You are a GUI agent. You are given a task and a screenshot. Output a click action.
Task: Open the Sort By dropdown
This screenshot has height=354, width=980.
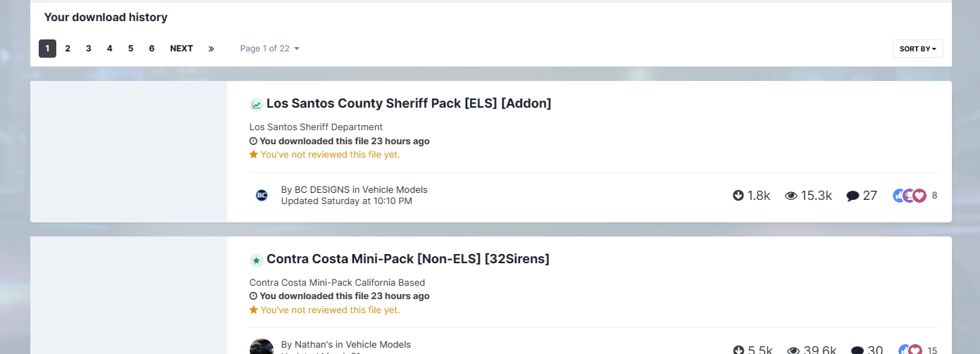pos(917,49)
